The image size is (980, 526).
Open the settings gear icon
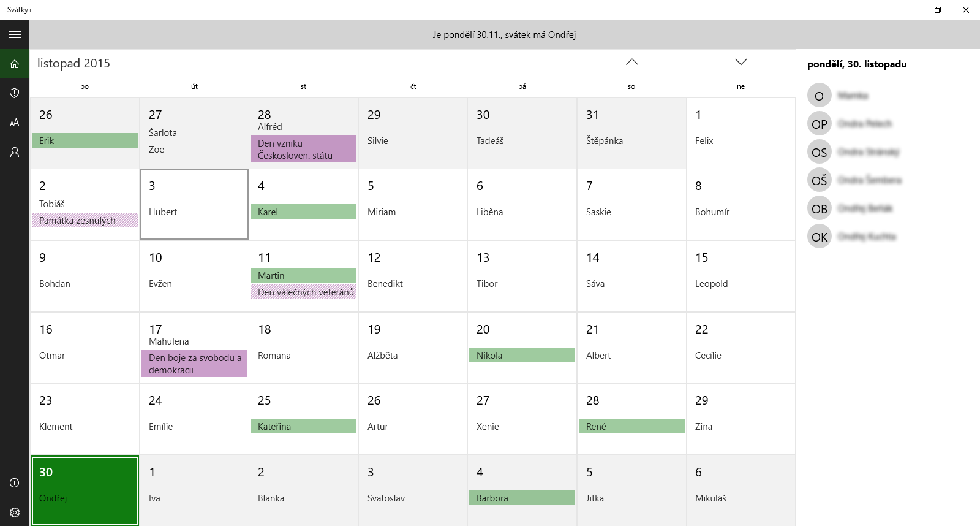(15, 513)
